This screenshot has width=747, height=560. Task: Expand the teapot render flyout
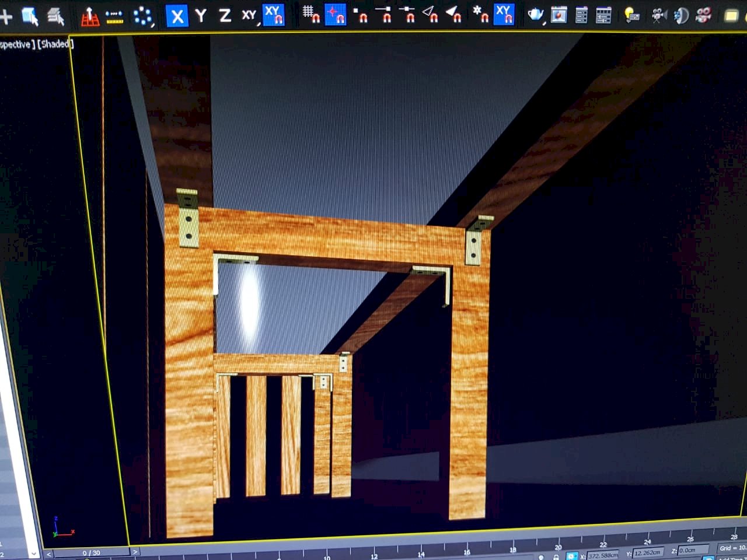click(536, 15)
